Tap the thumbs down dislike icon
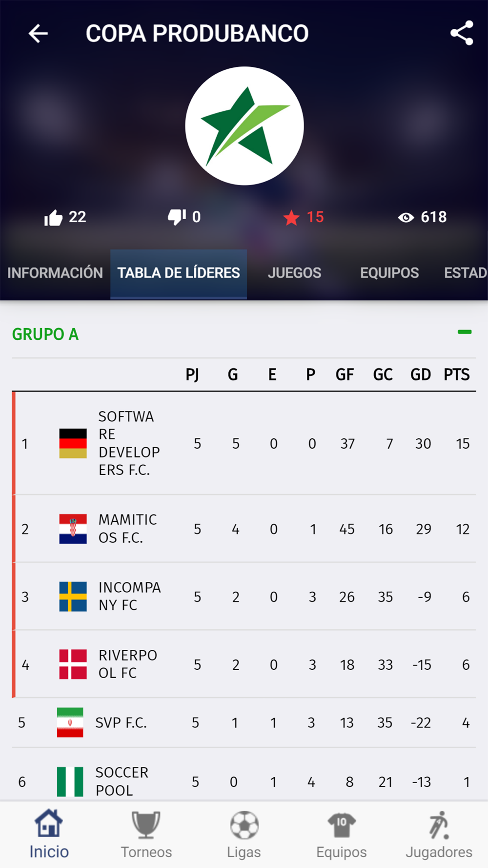Screen dimensions: 488x868 (176, 217)
